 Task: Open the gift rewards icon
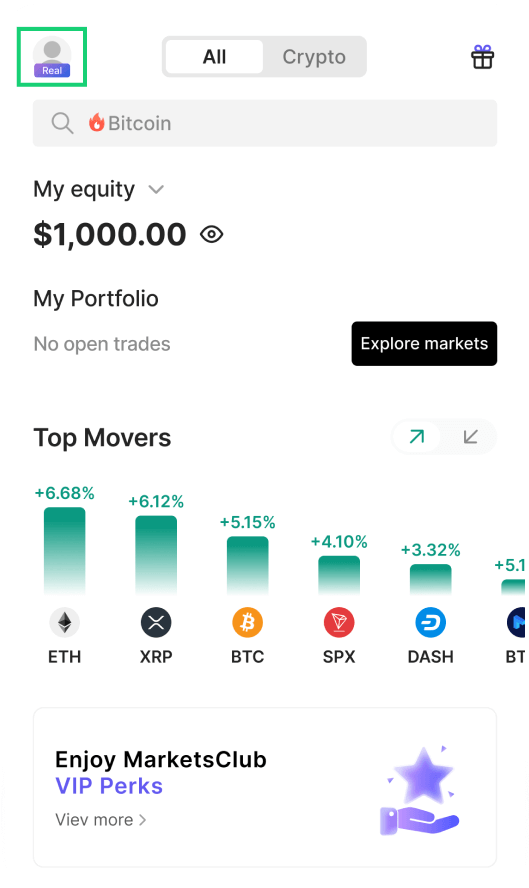coord(482,57)
